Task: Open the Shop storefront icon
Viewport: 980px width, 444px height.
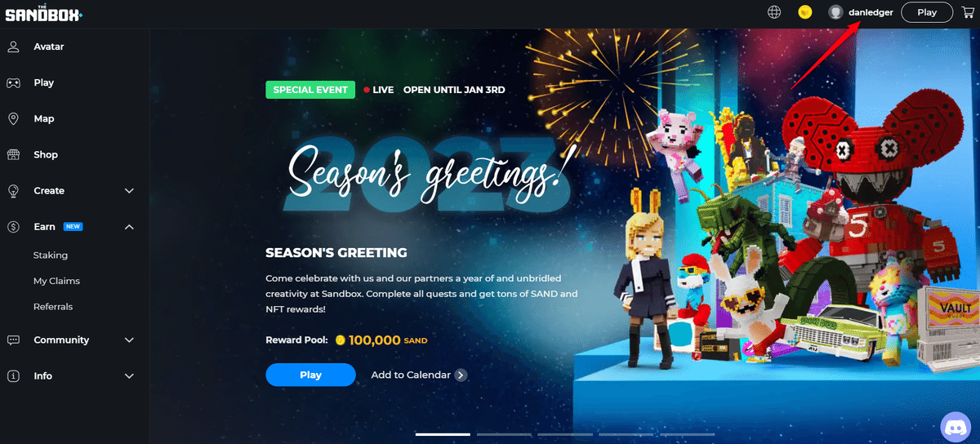Action: 13,154
